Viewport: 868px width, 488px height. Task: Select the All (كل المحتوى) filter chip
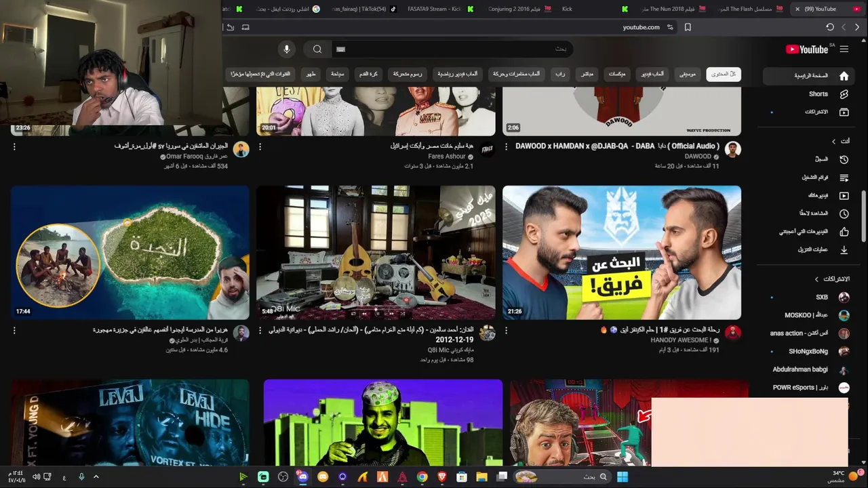pos(724,74)
